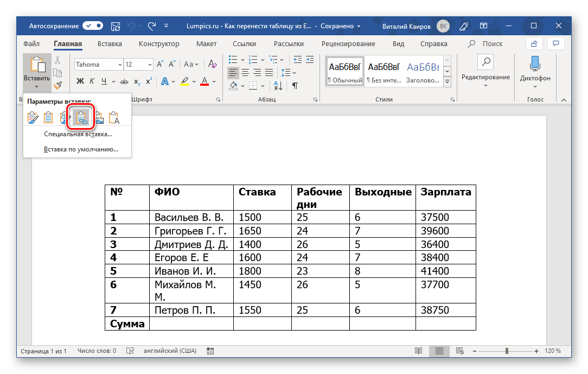Click the Dictate microphone icon

click(x=535, y=64)
